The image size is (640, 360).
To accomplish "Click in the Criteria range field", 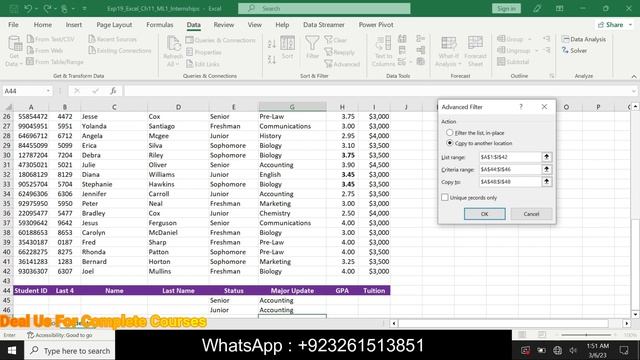I will (x=510, y=169).
